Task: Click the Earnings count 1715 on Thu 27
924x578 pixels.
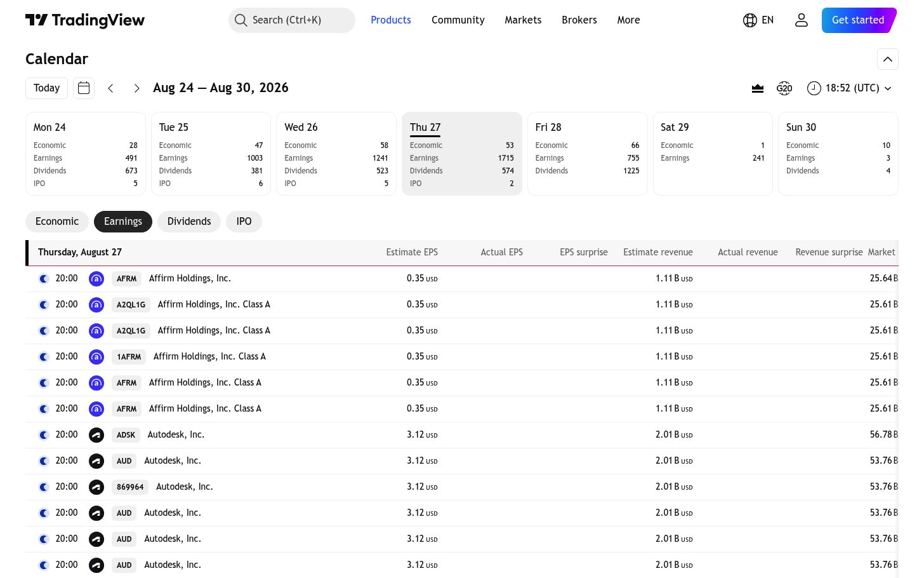Action: 506,158
